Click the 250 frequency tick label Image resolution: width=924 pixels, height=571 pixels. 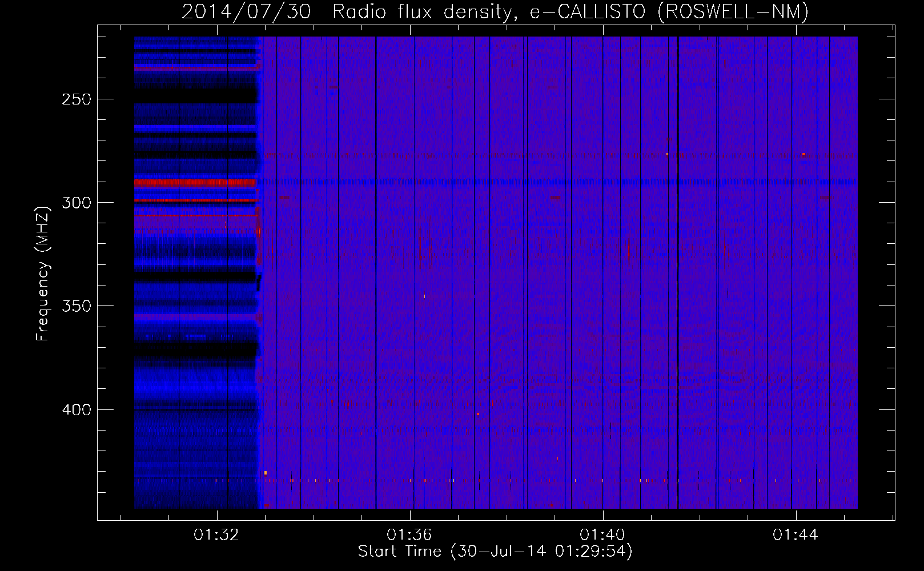[x=77, y=99]
